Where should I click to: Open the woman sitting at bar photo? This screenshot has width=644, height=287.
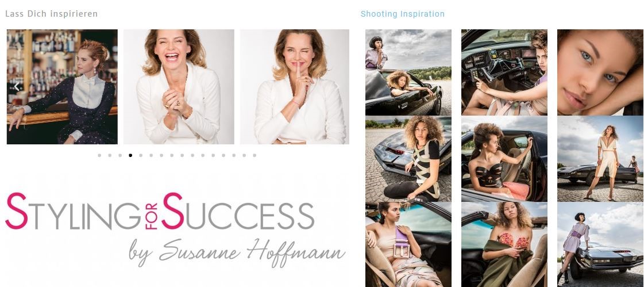(62, 87)
